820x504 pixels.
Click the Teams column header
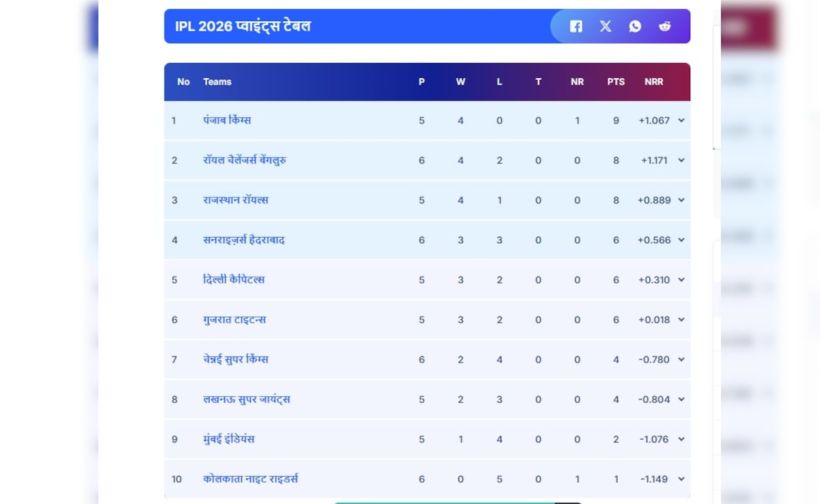tap(217, 82)
